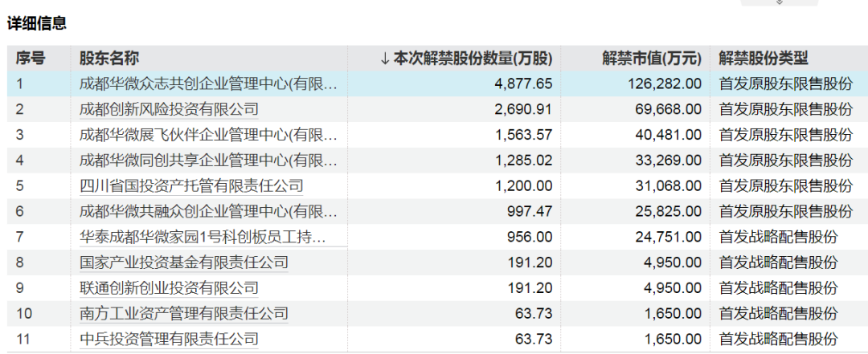The image size is (868, 354).
Task: Open 华泰成都华微家园1号科创板员工持 link
Action: [x=203, y=237]
